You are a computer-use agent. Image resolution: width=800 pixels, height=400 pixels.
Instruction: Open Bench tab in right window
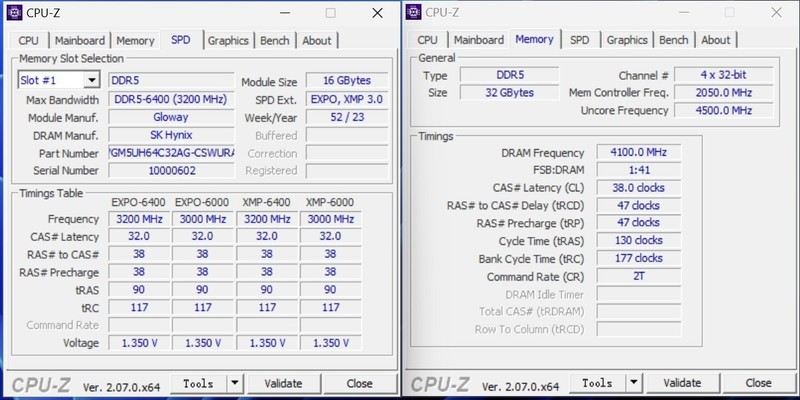pyautogui.click(x=673, y=40)
